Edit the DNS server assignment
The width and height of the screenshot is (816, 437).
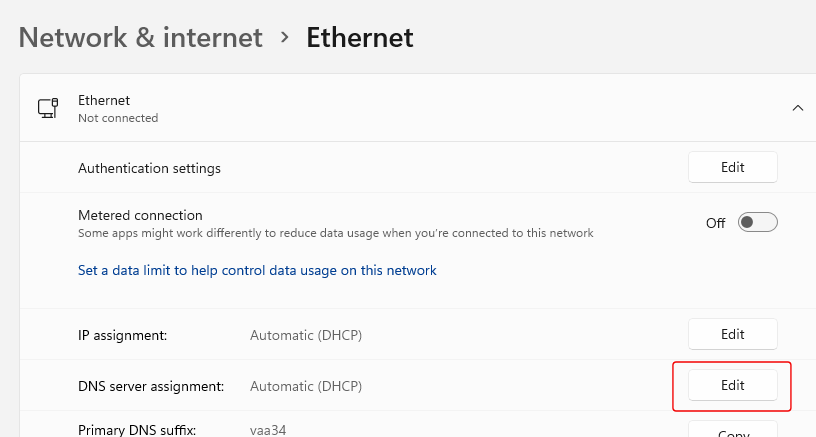[733, 385]
